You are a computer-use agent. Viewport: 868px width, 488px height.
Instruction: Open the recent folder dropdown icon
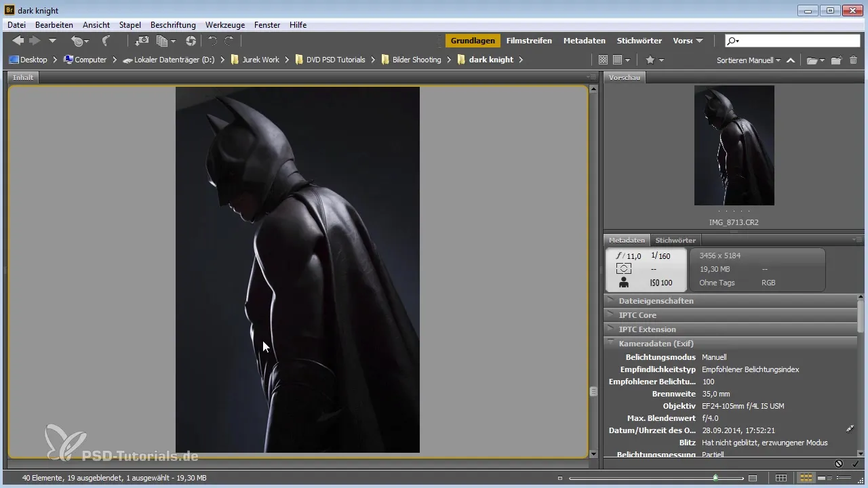tap(816, 60)
